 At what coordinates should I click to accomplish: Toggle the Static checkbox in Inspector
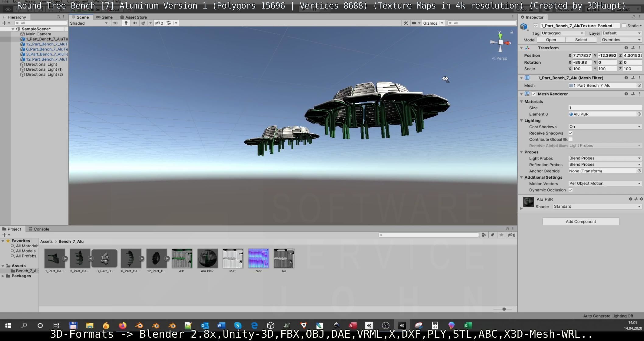pyautogui.click(x=624, y=26)
